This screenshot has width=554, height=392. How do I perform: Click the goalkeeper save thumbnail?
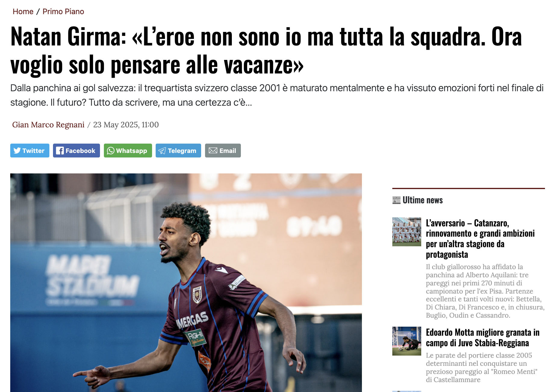coord(406,341)
